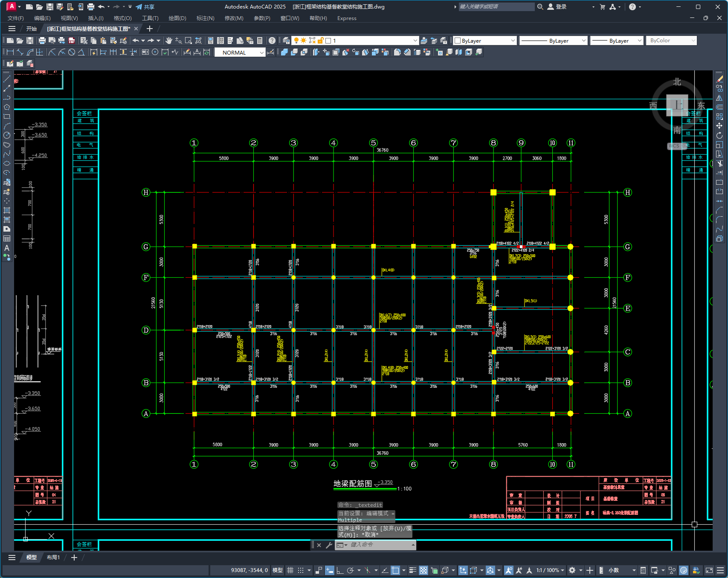The image size is (728, 578).
Task: Open Layer Properties Manager icon
Action: (286, 41)
